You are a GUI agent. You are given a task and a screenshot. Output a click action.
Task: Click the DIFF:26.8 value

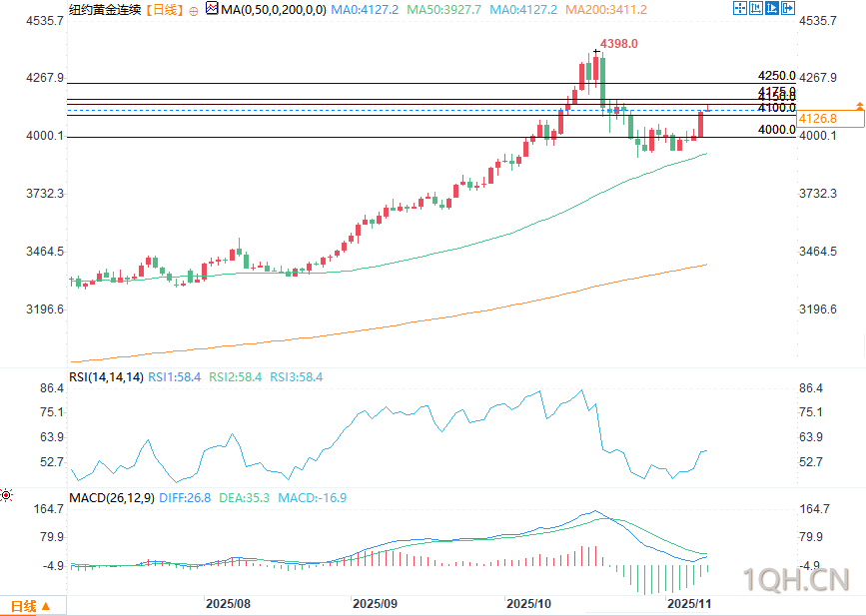point(185,498)
